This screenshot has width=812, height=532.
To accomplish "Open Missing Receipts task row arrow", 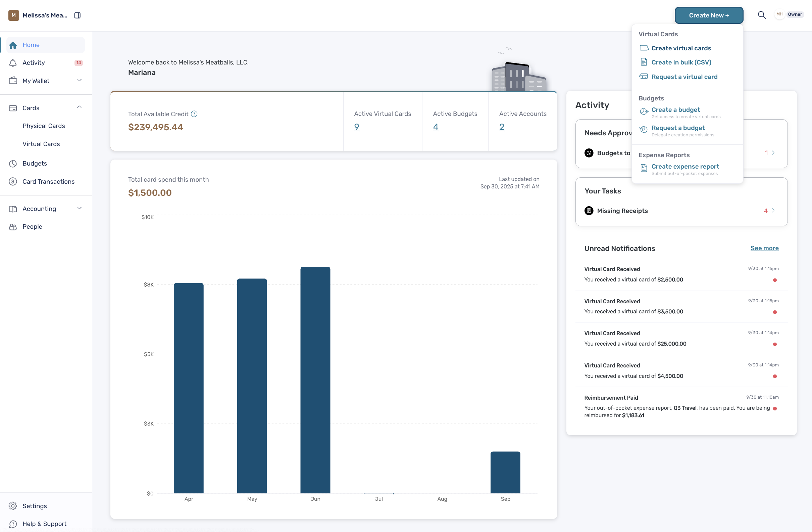I will tap(773, 211).
